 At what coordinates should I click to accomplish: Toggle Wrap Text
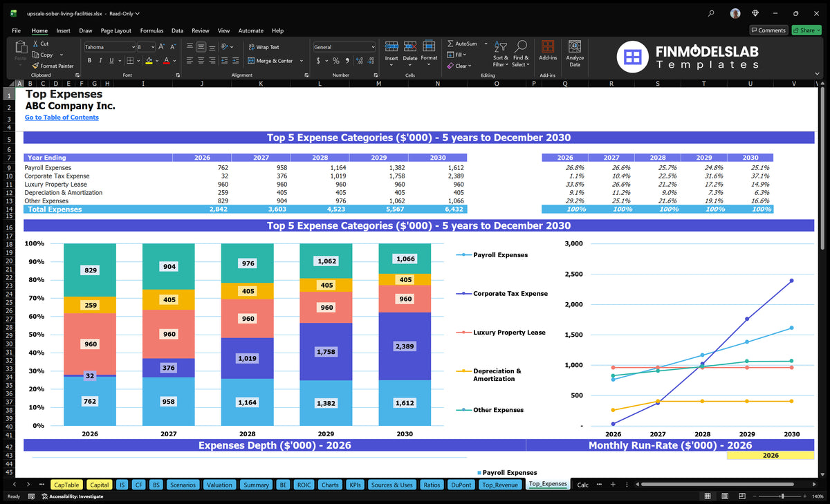pyautogui.click(x=264, y=47)
